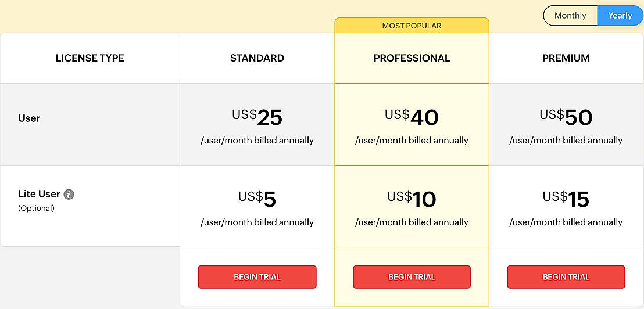Select the Yearly billing option

(620, 16)
